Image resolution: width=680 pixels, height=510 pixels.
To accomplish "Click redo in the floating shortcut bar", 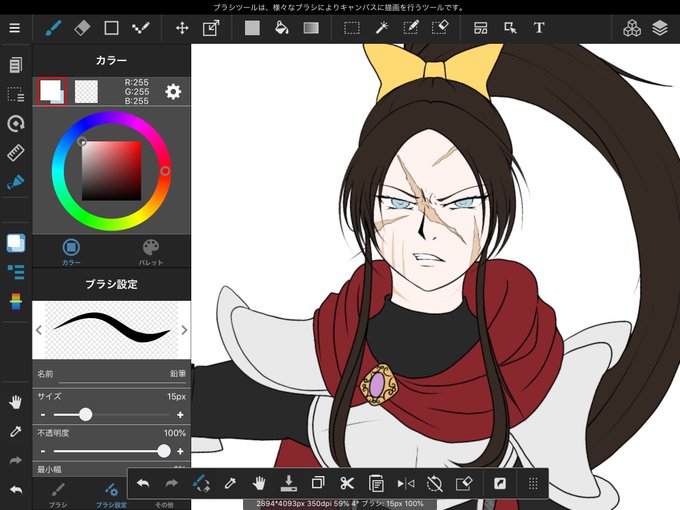I will 172,483.
